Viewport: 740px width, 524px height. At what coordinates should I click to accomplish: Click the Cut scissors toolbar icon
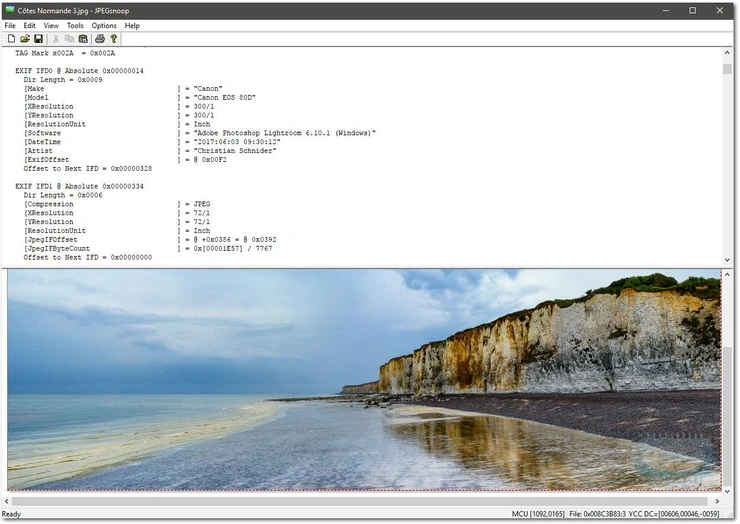pos(56,39)
